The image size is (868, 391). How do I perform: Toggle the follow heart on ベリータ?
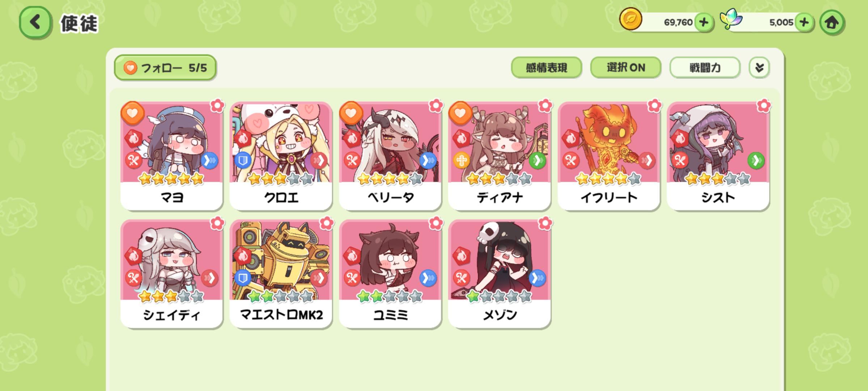click(x=351, y=113)
